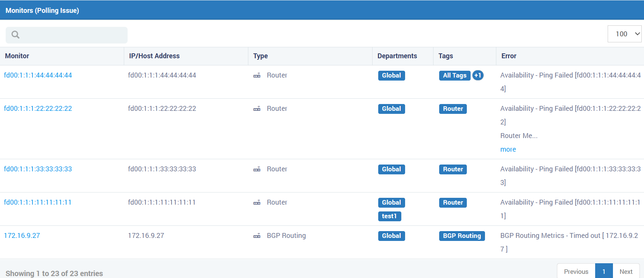Click the test1 department badge
The height and width of the screenshot is (278, 644).
point(390,216)
